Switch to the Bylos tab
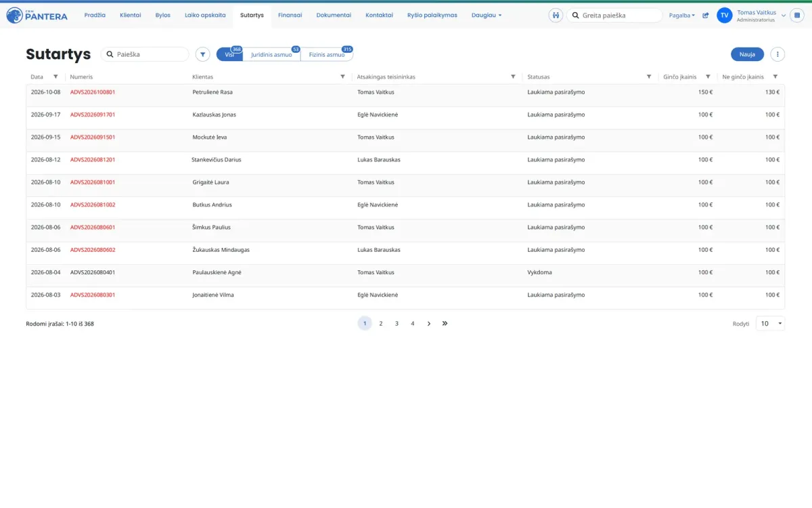The image size is (812, 508). click(163, 15)
